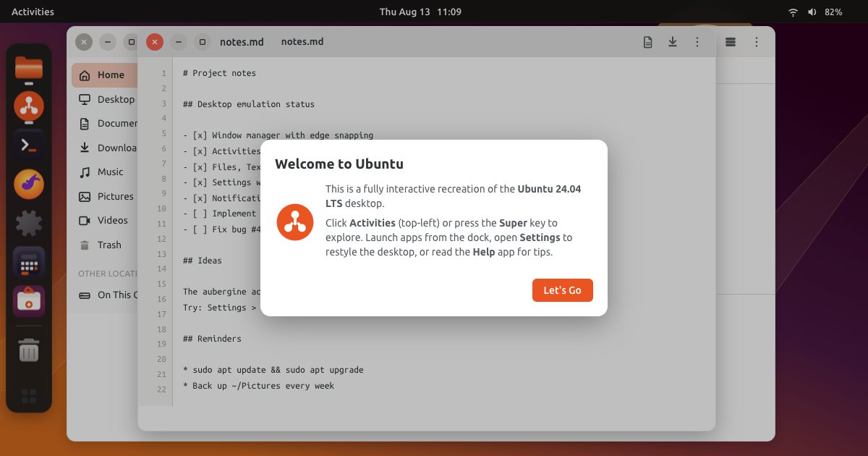This screenshot has height=456, width=868.
Task: Launch Calculator from the dock
Action: pos(29,262)
